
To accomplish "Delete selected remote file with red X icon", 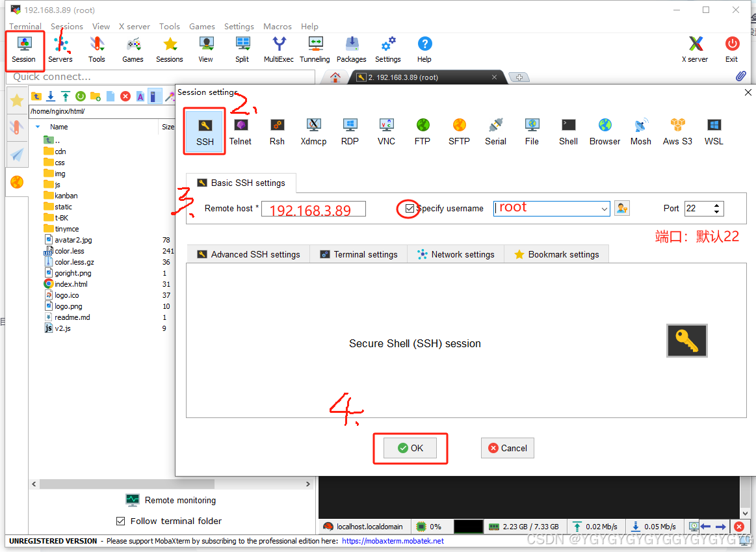I will click(x=125, y=96).
